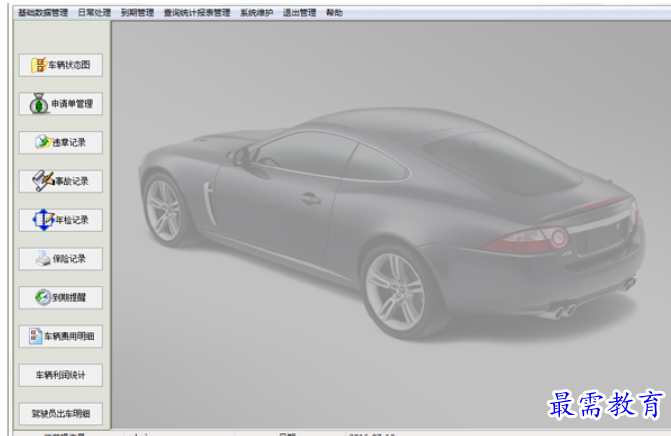Viewport: 671px width, 436px height.
Task: Open the 车辆费用明细 vehicle expense details
Action: click(x=61, y=336)
